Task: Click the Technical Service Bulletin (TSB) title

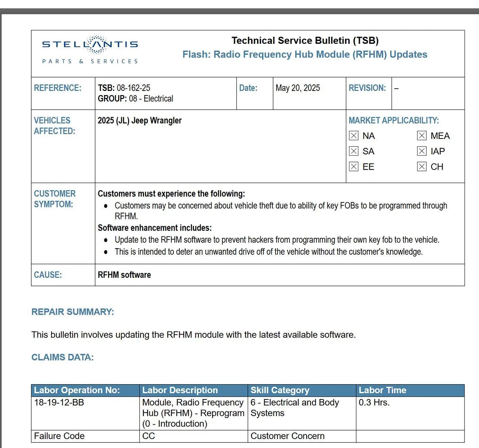Action: (305, 41)
